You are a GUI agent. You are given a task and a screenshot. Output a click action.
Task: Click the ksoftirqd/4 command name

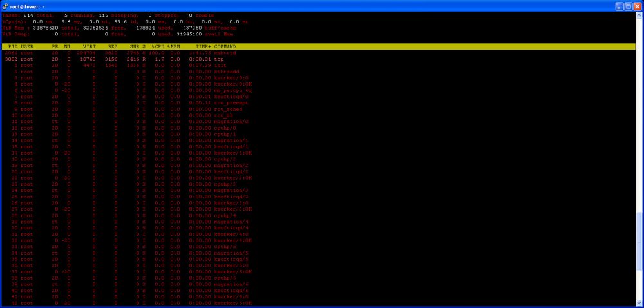[231, 228]
